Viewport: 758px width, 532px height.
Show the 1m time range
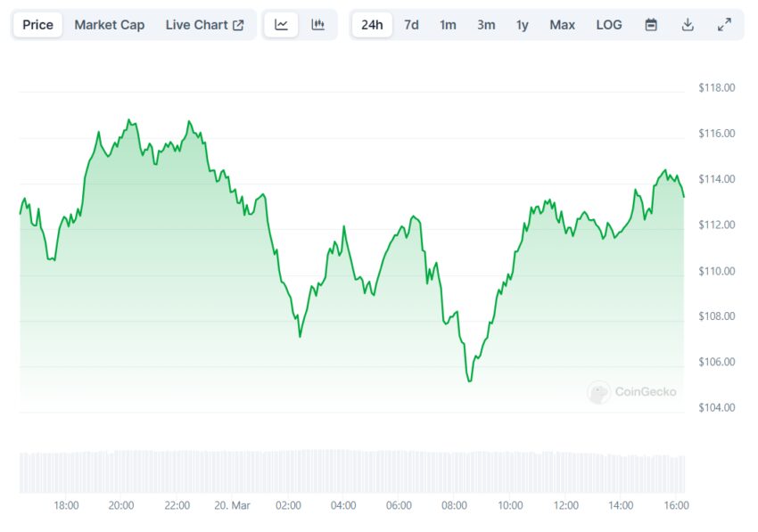tap(448, 25)
